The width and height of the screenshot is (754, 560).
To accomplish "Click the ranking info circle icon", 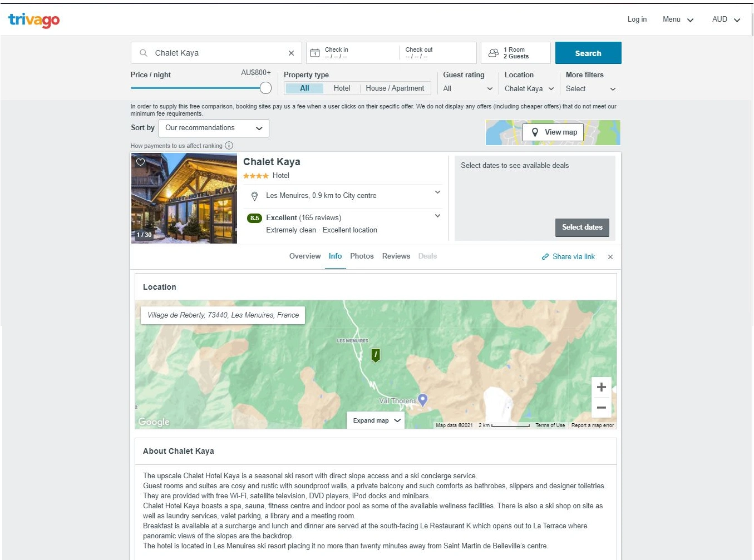I will click(229, 146).
